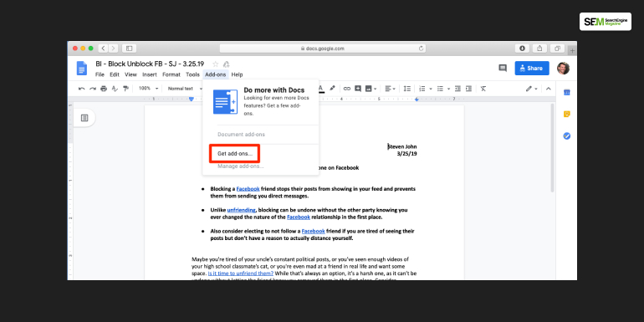Screen dimensions: 644x322
Task: Open the text alignment dropdown
Action: 390,89
